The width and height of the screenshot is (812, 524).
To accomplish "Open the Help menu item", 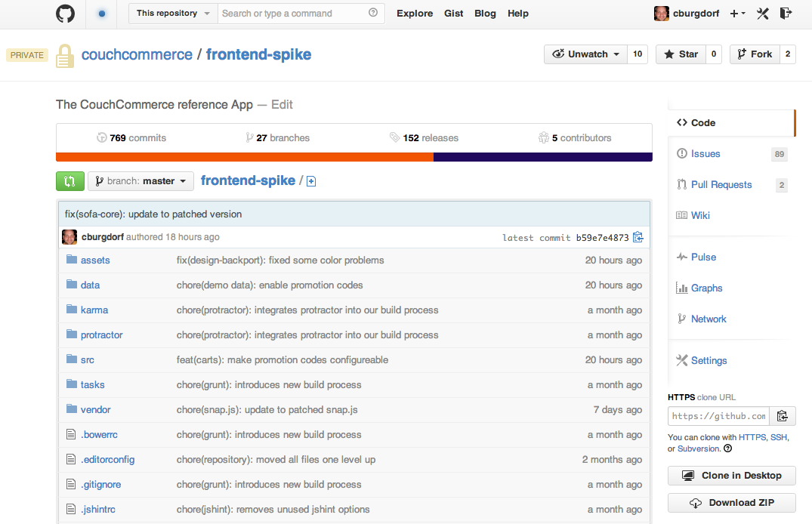I will point(518,14).
